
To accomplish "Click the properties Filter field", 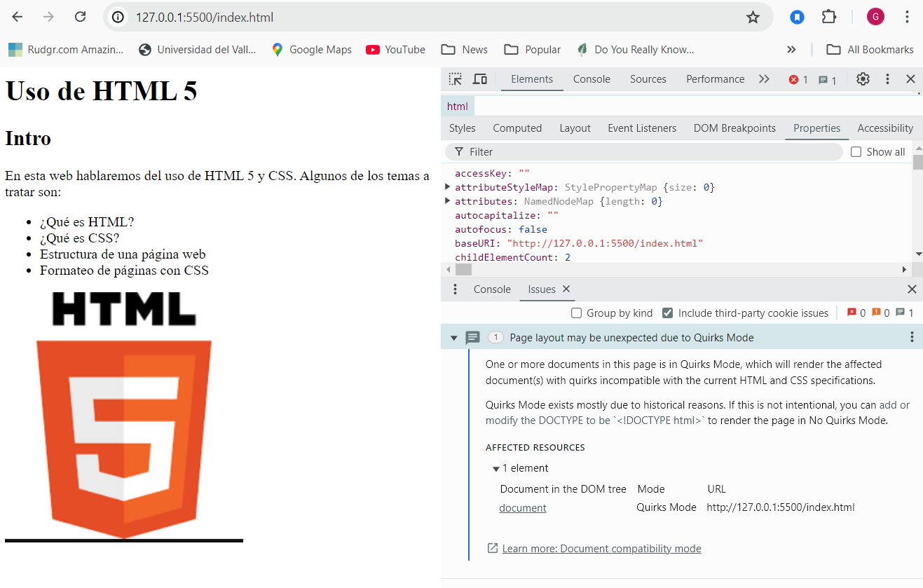I will 643,152.
